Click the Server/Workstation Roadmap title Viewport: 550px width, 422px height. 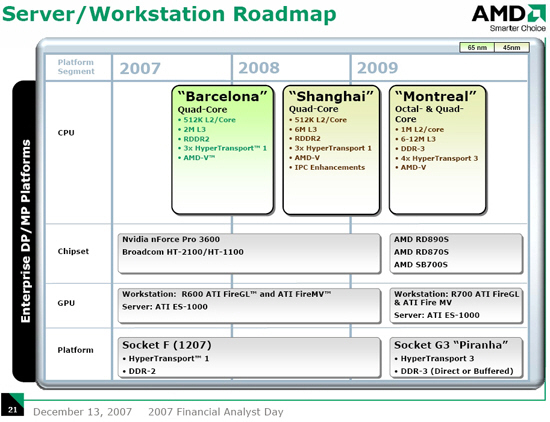[x=169, y=14]
